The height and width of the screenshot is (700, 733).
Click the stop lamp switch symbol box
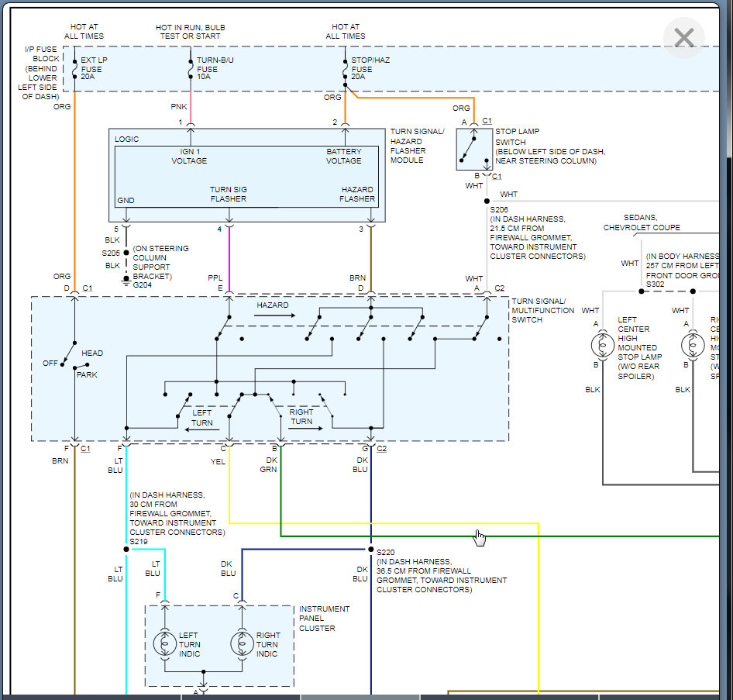pyautogui.click(x=474, y=149)
